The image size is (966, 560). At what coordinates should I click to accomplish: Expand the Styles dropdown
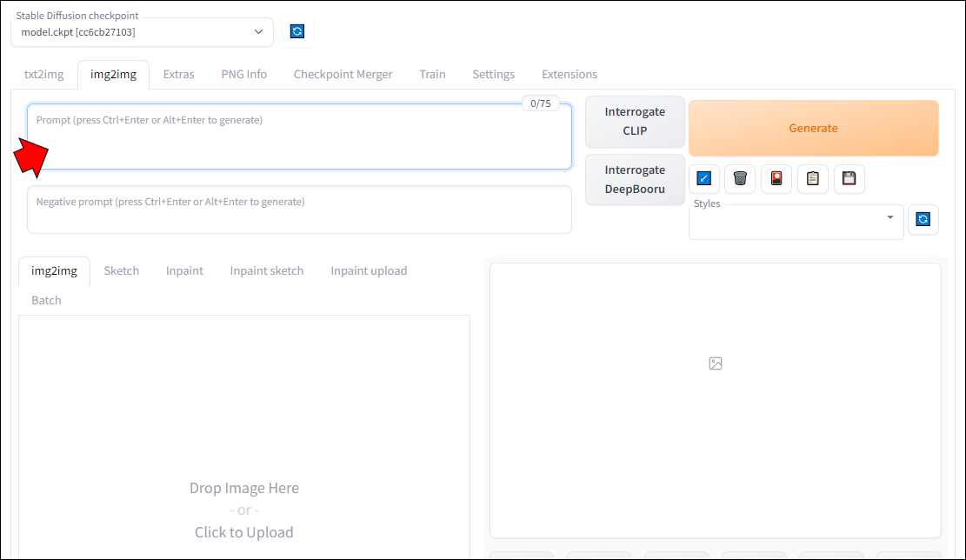tap(796, 222)
